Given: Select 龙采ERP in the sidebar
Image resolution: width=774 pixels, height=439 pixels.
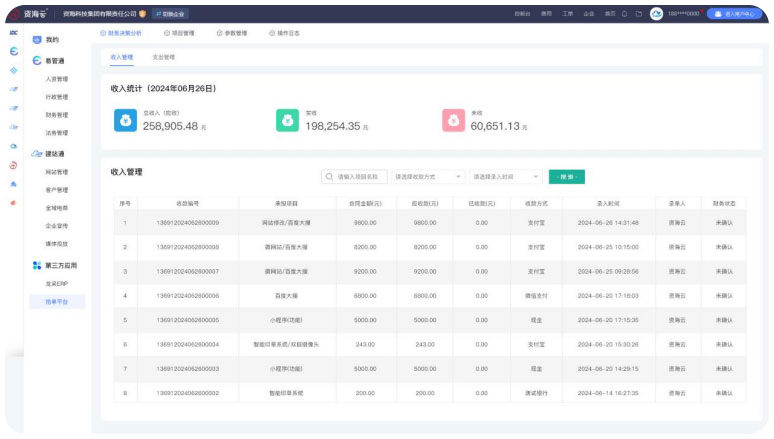Looking at the screenshot, I should pos(57,284).
